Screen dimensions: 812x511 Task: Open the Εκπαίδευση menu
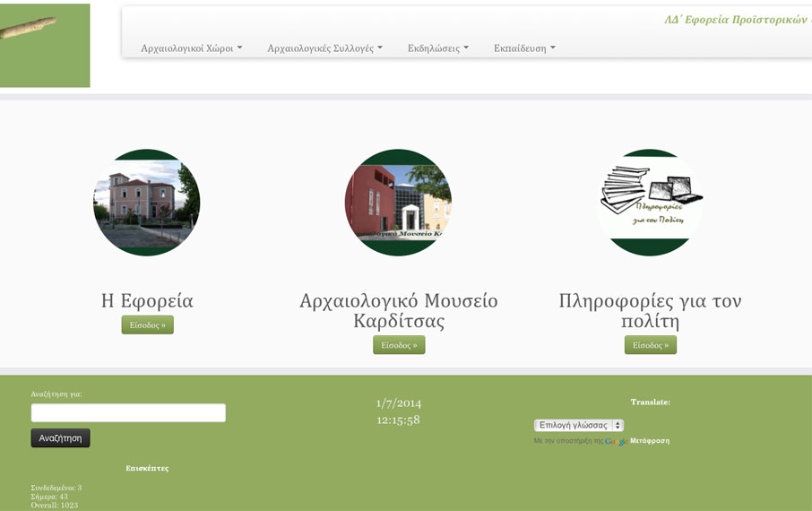click(x=524, y=48)
